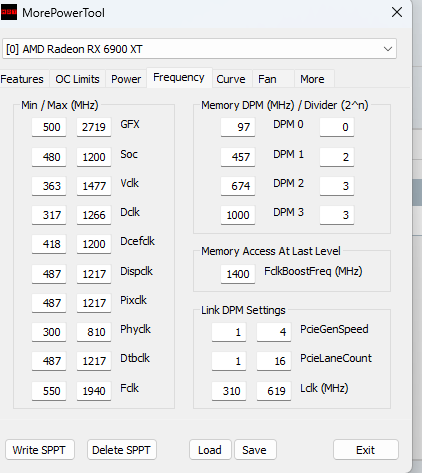The image size is (422, 473).
Task: Click the PcieLaneCount minimum field
Action: pyautogui.click(x=229, y=361)
